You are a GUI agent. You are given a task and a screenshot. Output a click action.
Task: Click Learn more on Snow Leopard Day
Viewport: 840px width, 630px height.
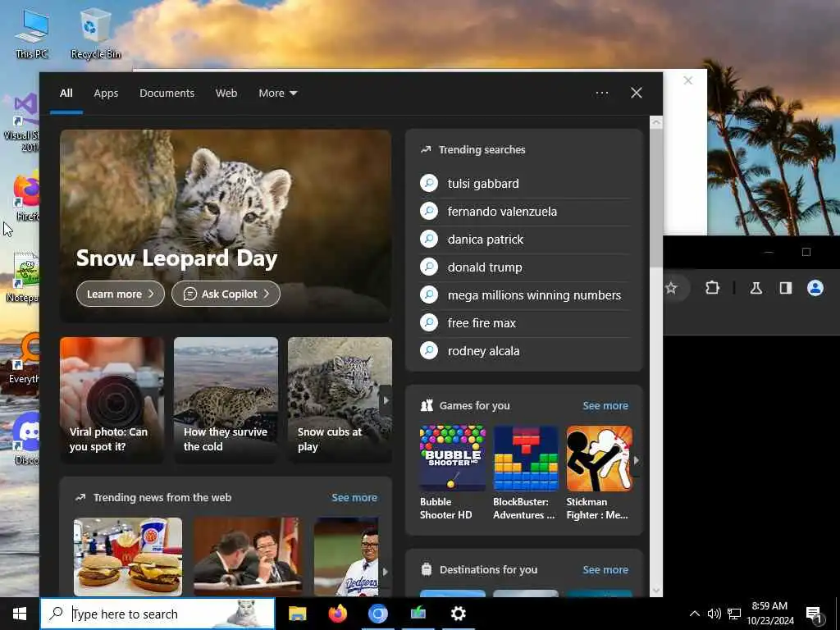121,294
